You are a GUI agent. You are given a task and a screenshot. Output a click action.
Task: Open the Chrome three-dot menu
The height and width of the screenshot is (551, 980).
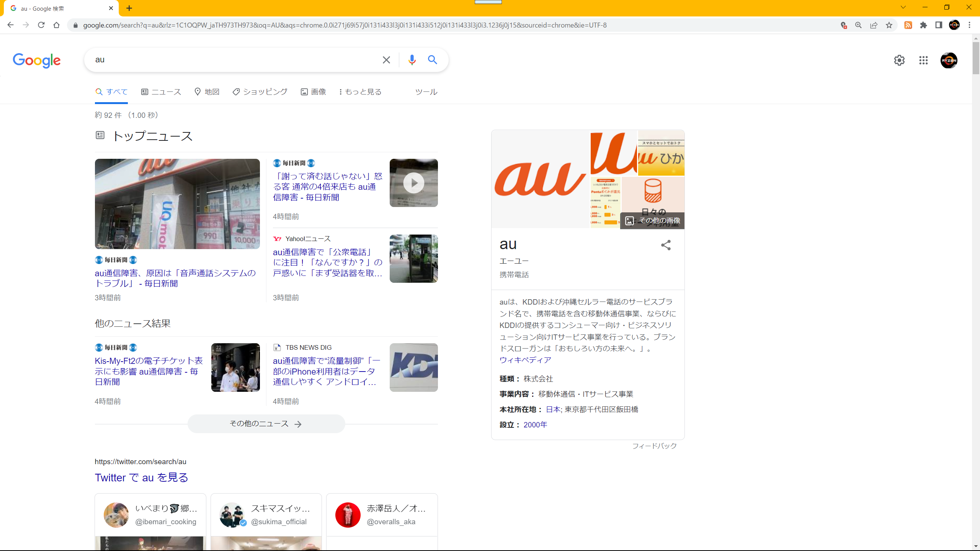[x=970, y=25]
